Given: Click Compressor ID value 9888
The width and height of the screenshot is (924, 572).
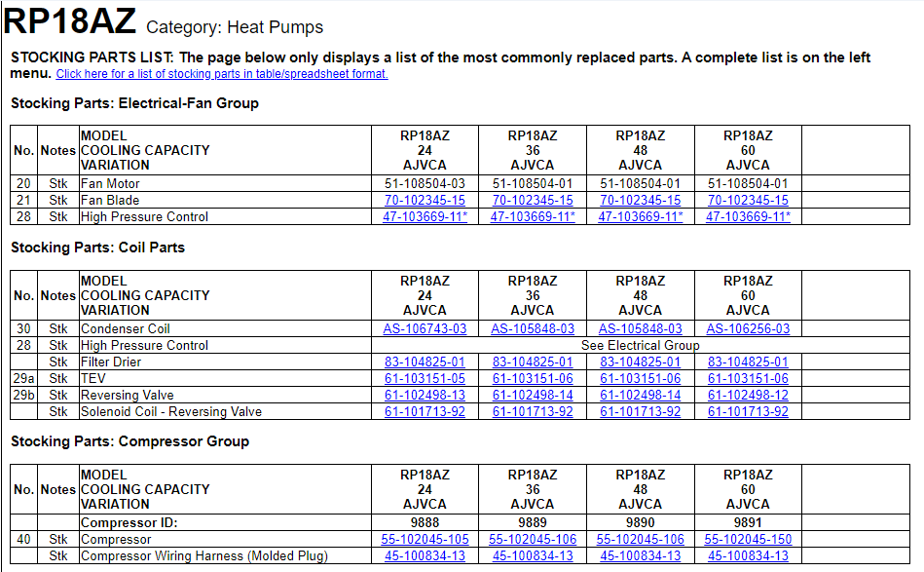Looking at the screenshot, I should (425, 522).
